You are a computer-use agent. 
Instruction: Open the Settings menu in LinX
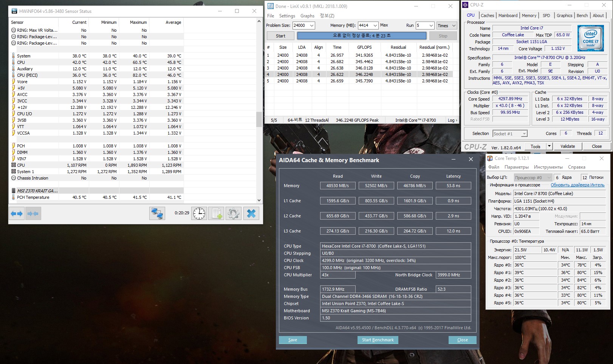[287, 16]
